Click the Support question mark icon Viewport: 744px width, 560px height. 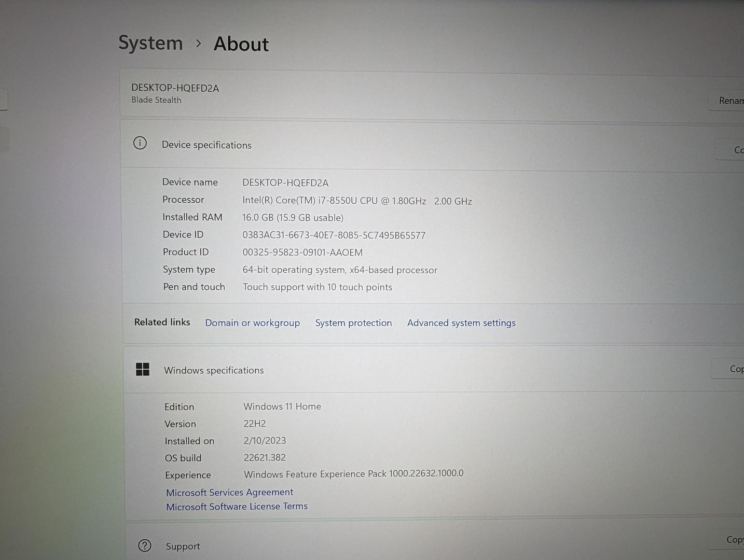tap(145, 545)
